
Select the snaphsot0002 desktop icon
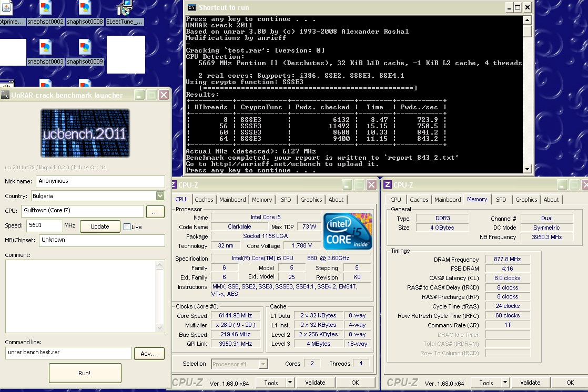[x=45, y=13]
